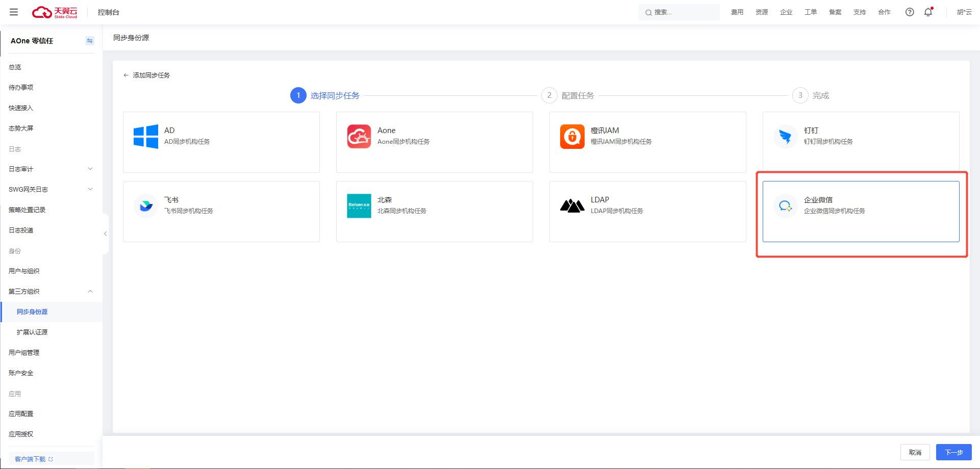Image resolution: width=980 pixels, height=469 pixels.
Task: Open the help question mark icon
Action: 910,12
